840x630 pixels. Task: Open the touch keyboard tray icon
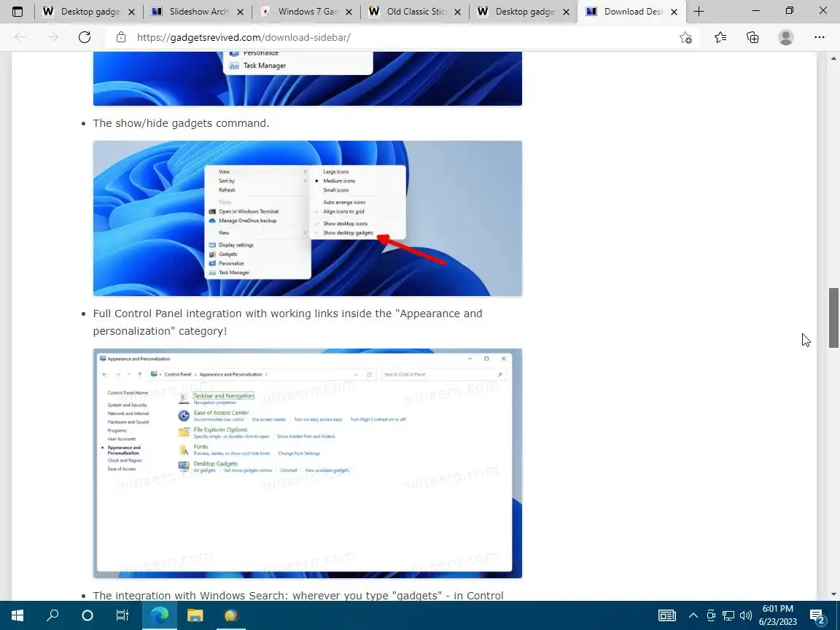coord(667,615)
